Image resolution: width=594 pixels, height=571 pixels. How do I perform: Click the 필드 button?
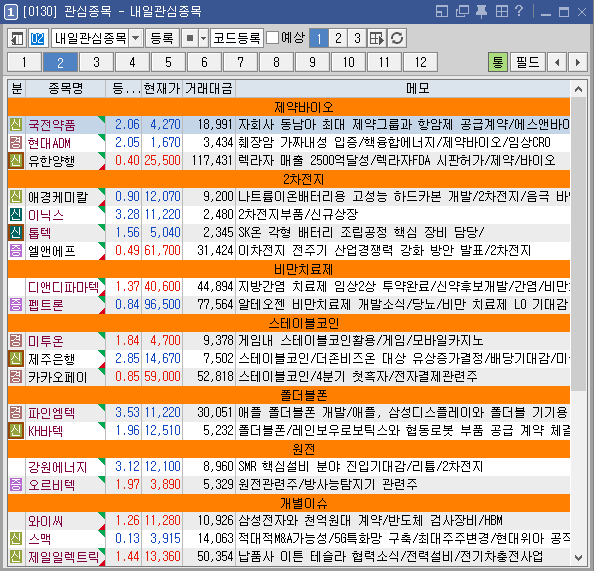click(x=528, y=62)
